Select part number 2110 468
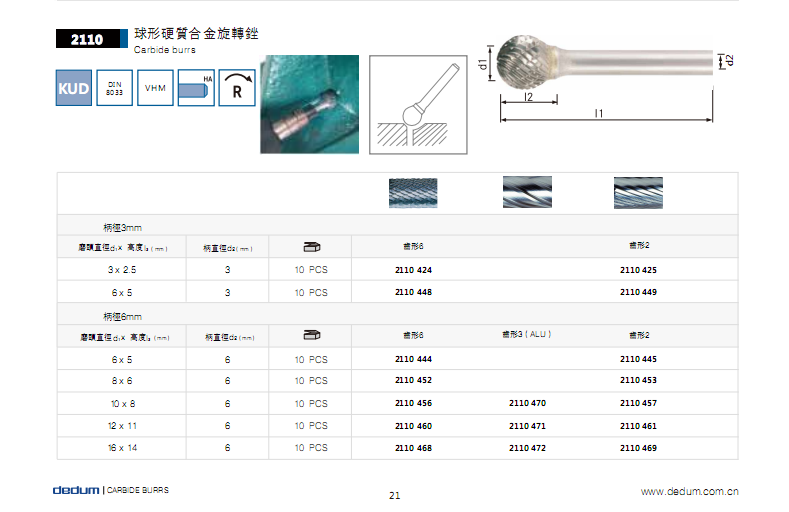This screenshot has height=512, width=789. pos(413,448)
